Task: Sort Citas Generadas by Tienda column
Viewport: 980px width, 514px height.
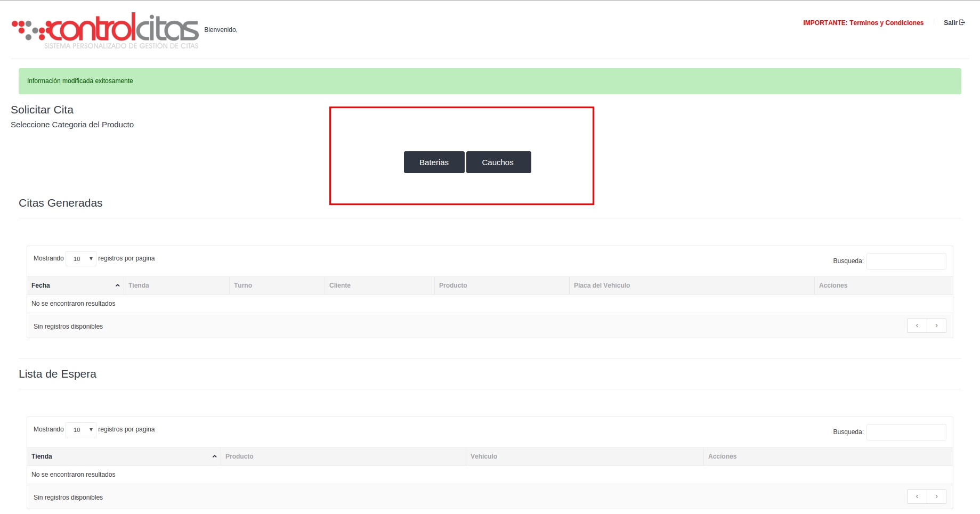Action: pos(176,285)
